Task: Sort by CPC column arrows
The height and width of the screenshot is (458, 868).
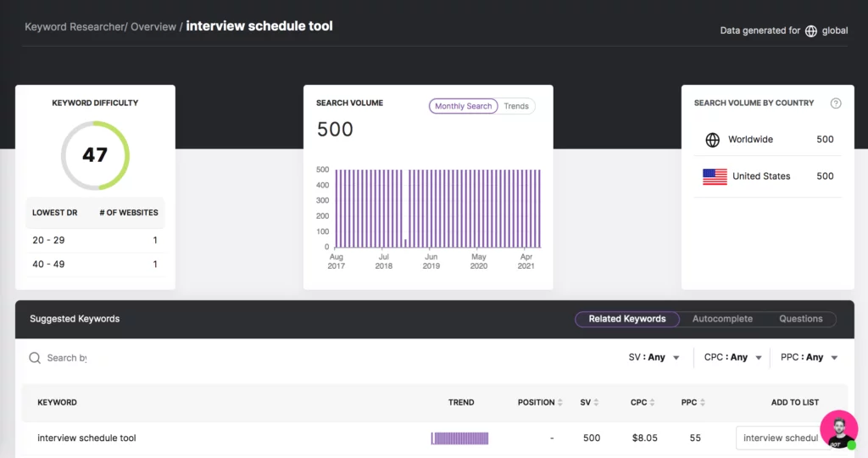Action: click(x=654, y=403)
